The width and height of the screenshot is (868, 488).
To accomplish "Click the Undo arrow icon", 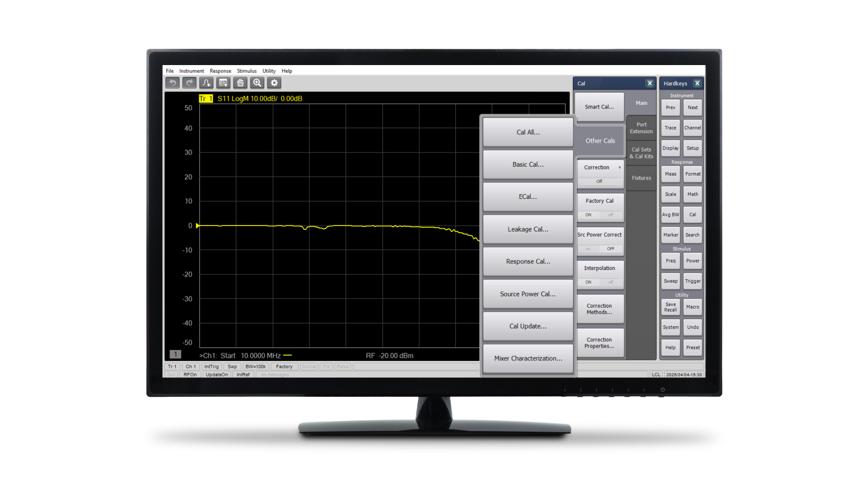I will click(172, 82).
